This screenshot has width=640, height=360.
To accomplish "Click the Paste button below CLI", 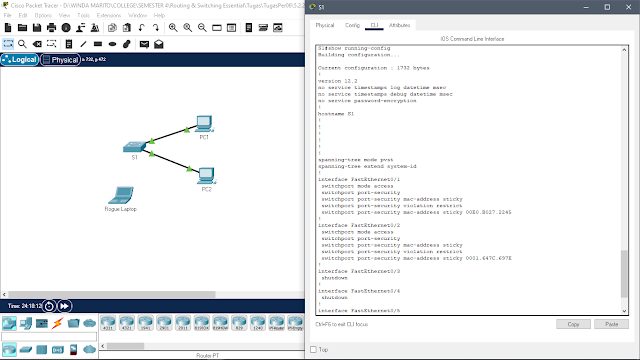I will (x=611, y=324).
